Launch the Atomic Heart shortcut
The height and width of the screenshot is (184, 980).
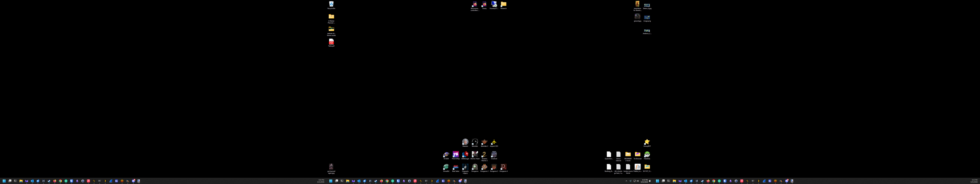pos(475,155)
